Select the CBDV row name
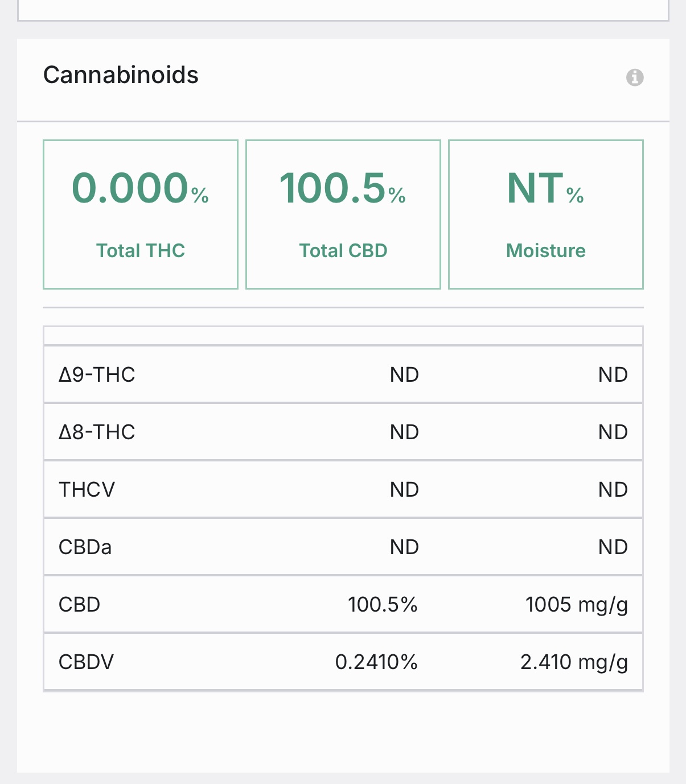This screenshot has height=784, width=686. (86, 662)
